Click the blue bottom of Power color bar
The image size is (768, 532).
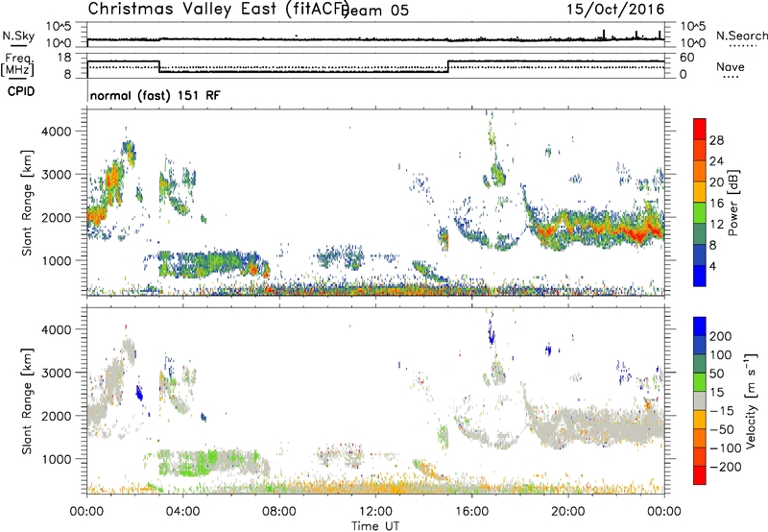[700, 276]
